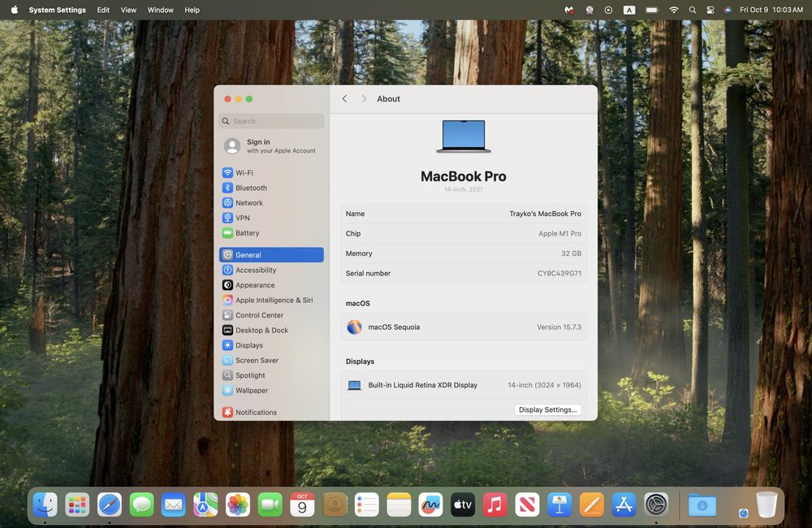The image size is (812, 528).
Task: Click the Name row value Trayko's MacBook Pro
Action: click(x=545, y=214)
